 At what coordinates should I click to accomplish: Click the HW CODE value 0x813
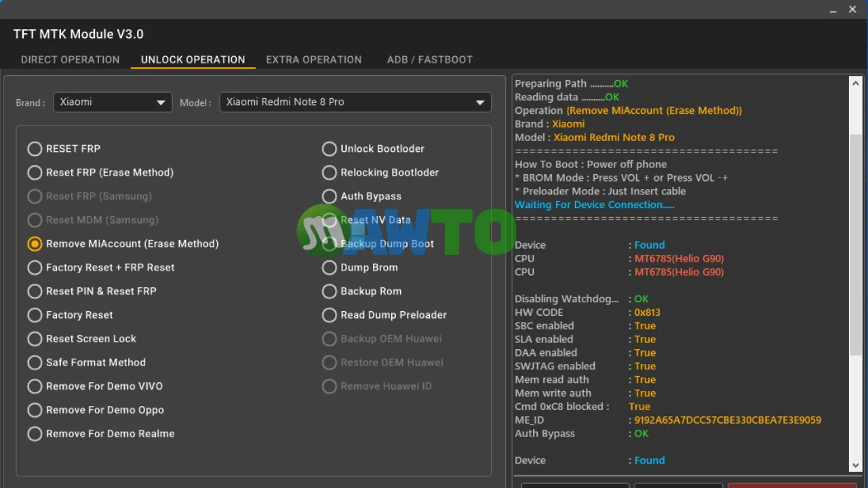[647, 312]
